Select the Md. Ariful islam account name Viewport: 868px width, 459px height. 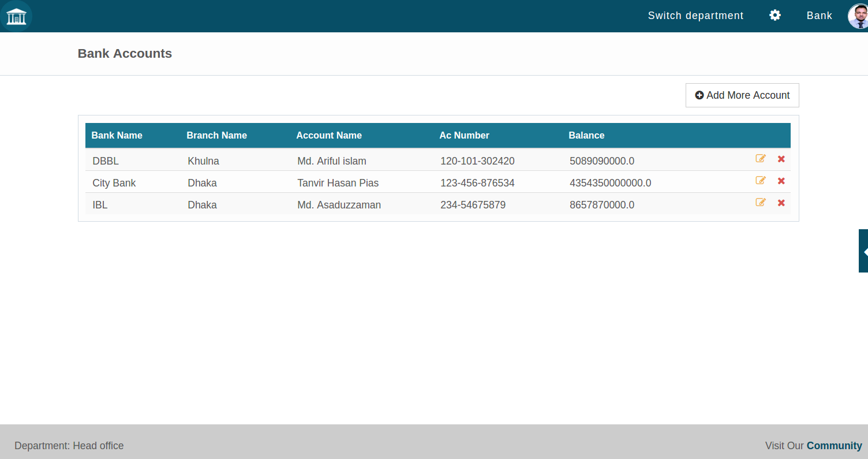pos(332,161)
